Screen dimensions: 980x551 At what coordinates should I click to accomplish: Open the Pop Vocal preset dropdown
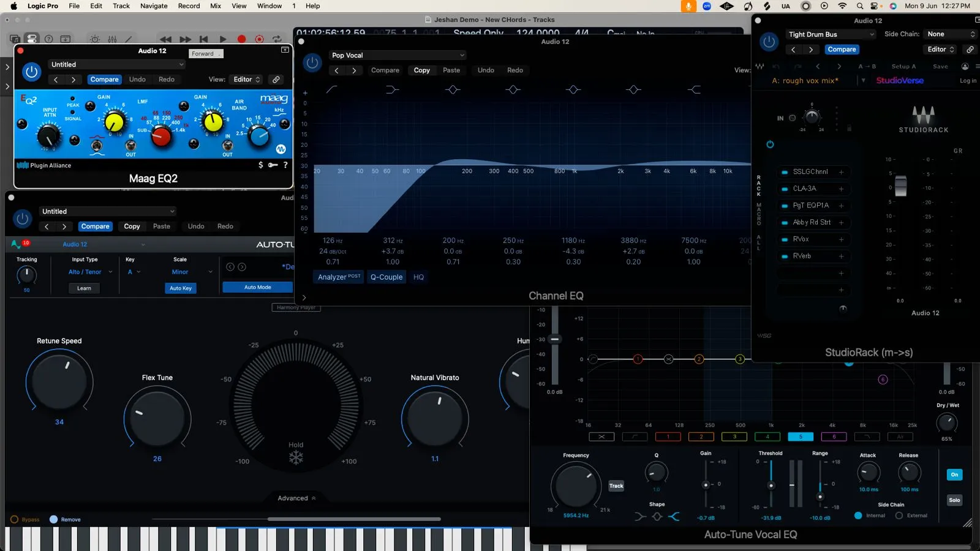click(398, 55)
